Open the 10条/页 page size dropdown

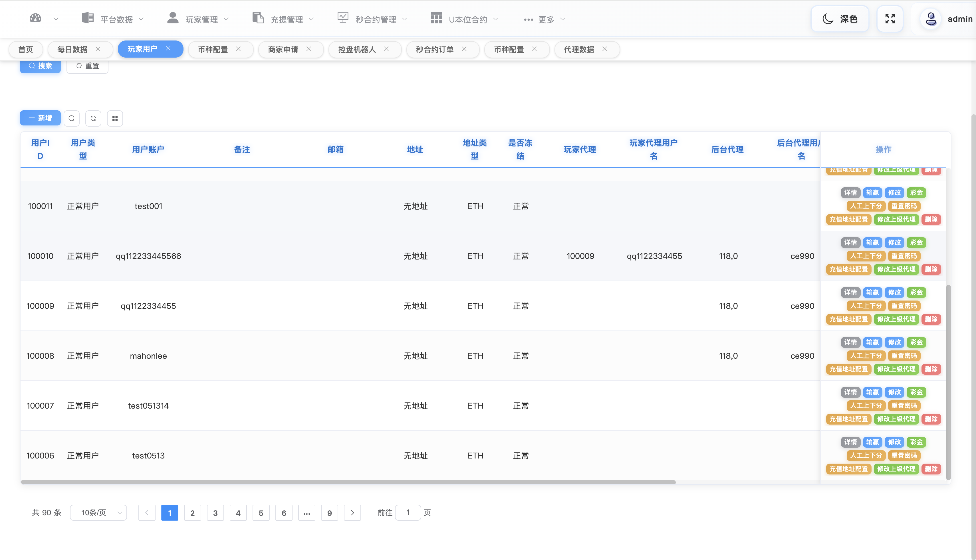(x=98, y=513)
